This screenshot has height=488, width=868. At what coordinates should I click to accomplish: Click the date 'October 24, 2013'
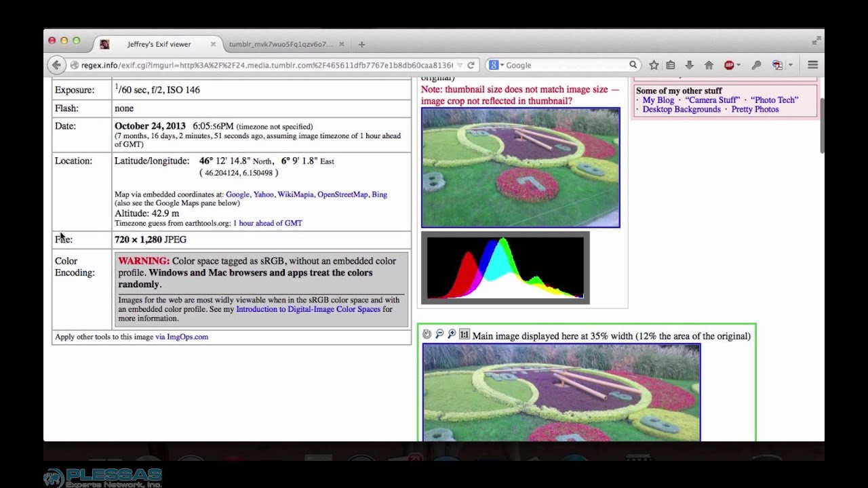point(150,126)
